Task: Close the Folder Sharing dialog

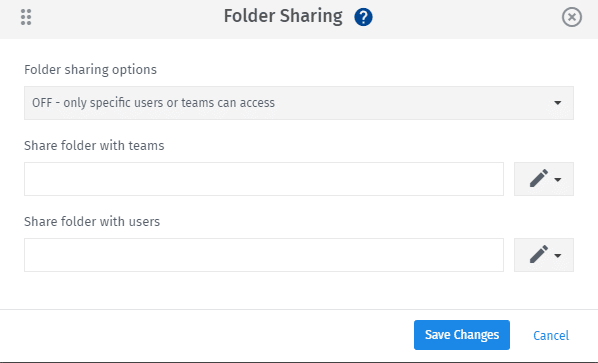Action: pyautogui.click(x=572, y=17)
